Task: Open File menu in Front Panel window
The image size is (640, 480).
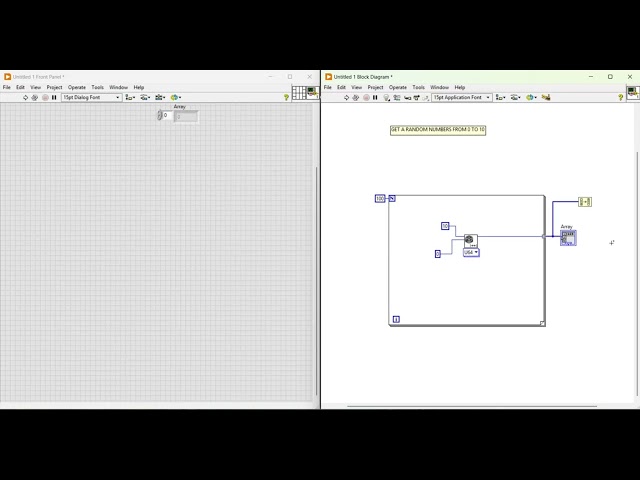Action: [7, 87]
